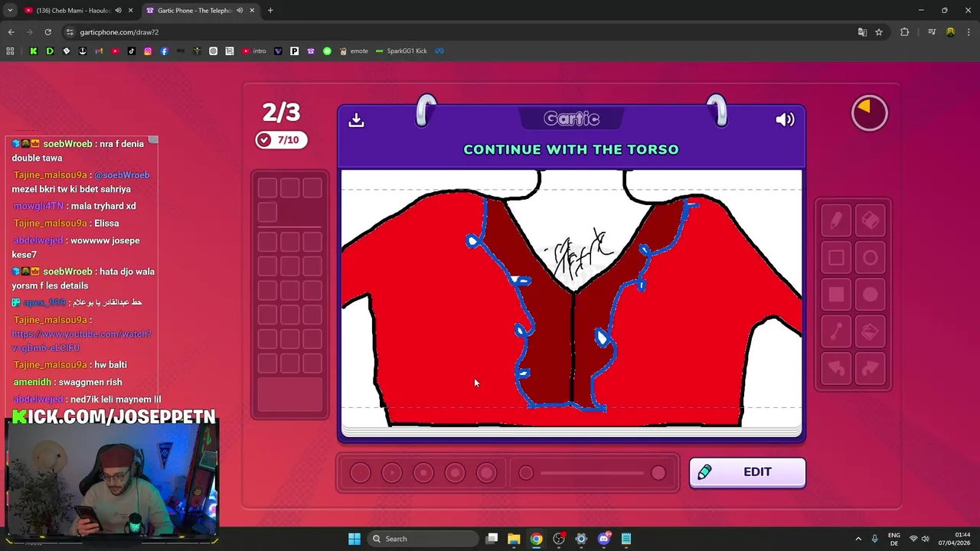This screenshot has width=980, height=551.
Task: Redo the last stroke
Action: click(871, 369)
